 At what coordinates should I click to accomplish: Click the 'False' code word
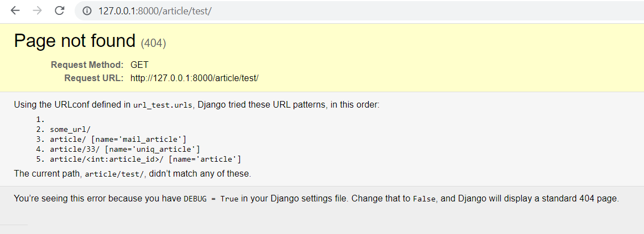pos(425,199)
